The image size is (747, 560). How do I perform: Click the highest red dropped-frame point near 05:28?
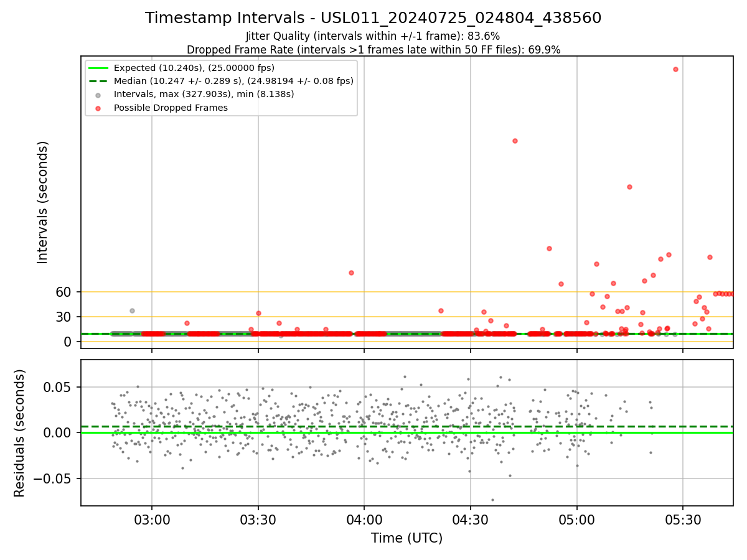click(675, 69)
